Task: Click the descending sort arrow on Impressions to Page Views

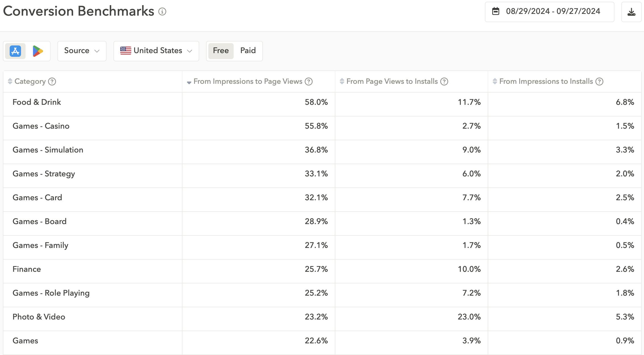Action: point(188,82)
